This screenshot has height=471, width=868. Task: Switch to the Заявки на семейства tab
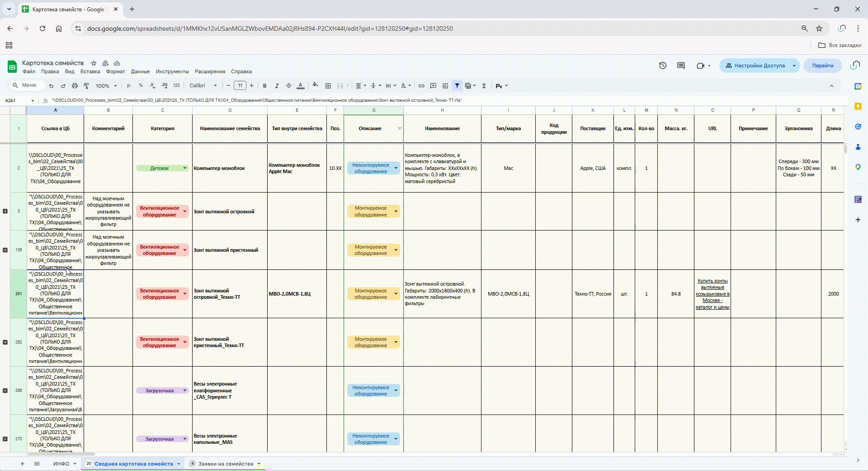[x=226, y=464]
